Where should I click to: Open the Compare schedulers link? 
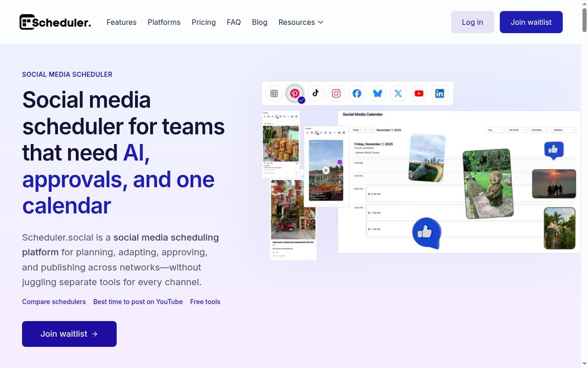tap(54, 302)
